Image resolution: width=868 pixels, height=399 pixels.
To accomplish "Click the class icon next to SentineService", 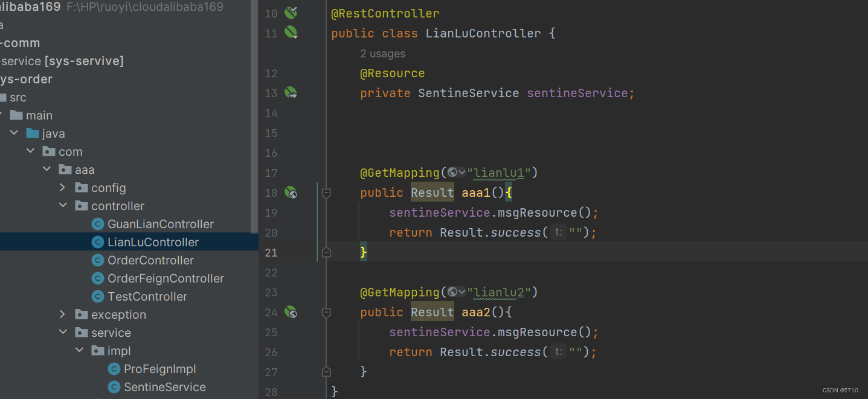I will click(115, 387).
